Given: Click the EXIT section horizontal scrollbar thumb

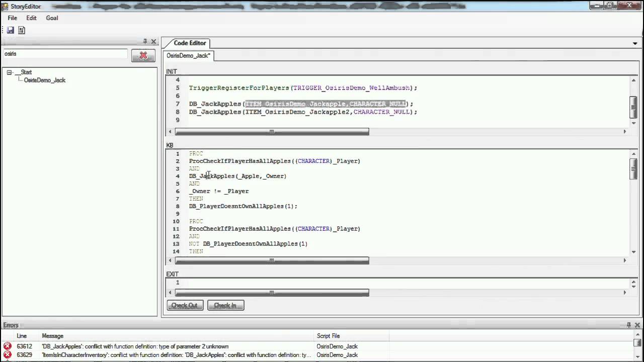Looking at the screenshot, I should coord(272,292).
